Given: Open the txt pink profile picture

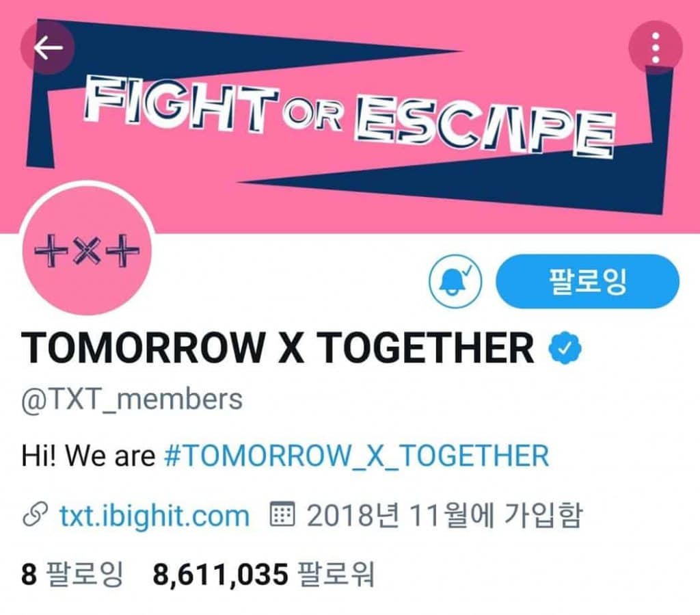Looking at the screenshot, I should (x=87, y=250).
